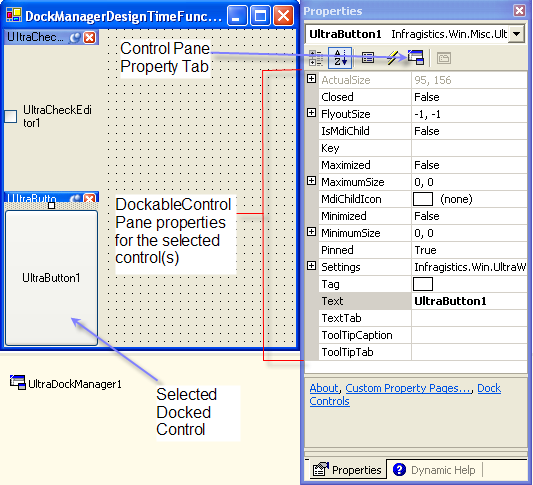The height and width of the screenshot is (485, 533).
Task: Select the UltraDockManager1 tray component icon
Action: [18, 382]
